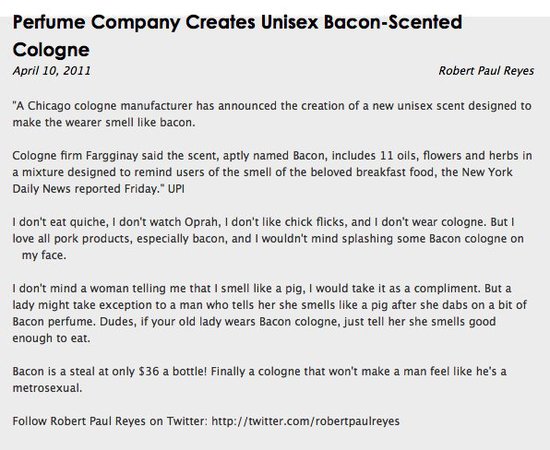The image size is (550, 450).
Task: Click the author name Robert Paul Reyes
Action: coord(486,71)
